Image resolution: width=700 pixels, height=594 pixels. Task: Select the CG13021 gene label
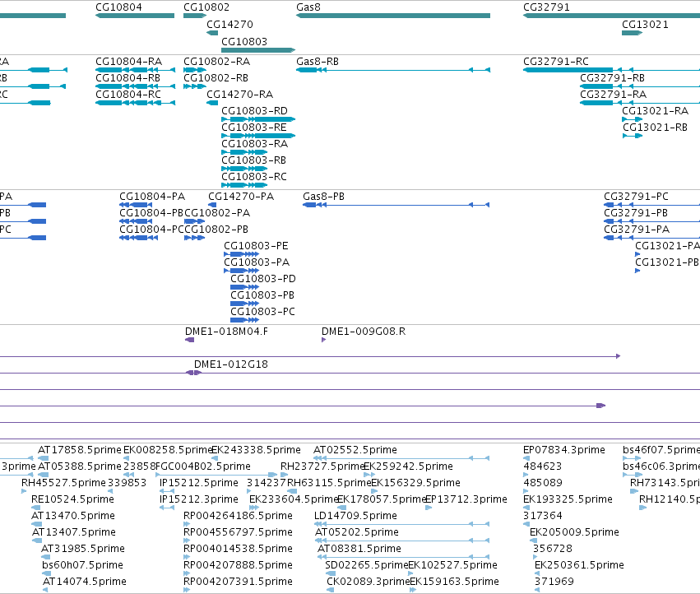pos(645,25)
